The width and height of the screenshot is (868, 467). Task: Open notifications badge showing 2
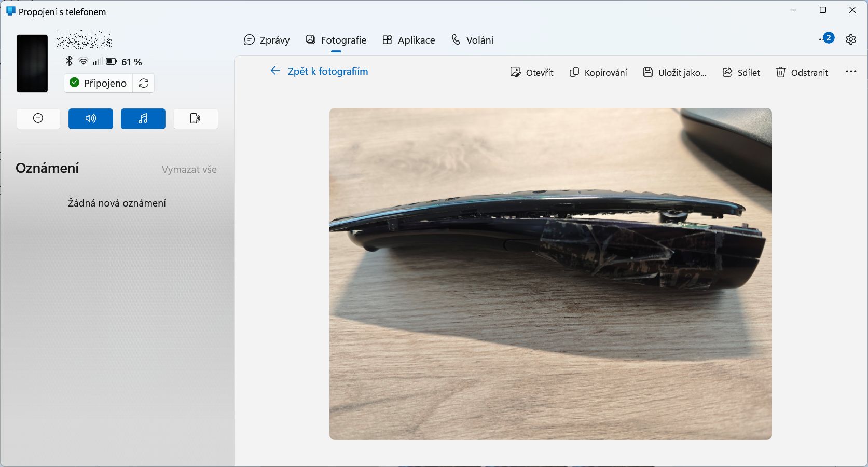click(828, 38)
